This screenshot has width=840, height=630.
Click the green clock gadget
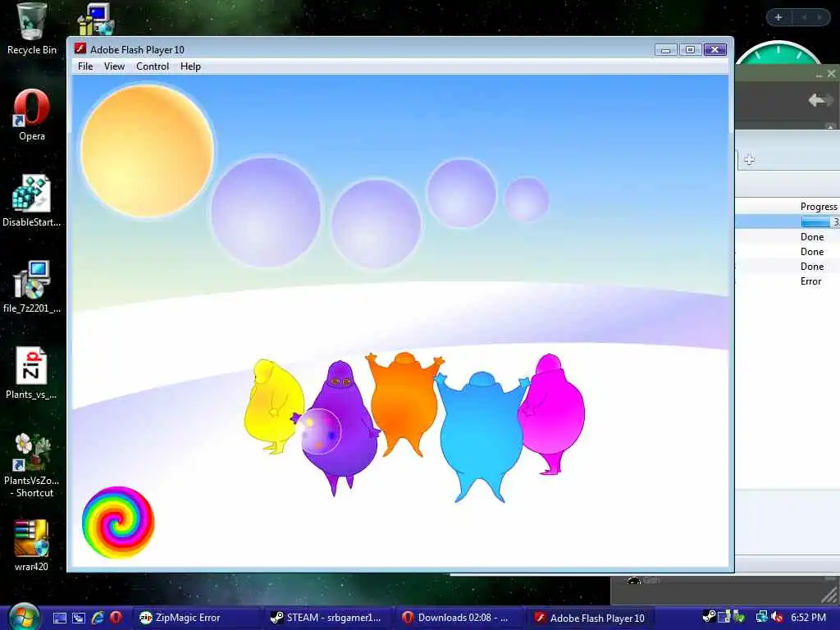coord(778,52)
